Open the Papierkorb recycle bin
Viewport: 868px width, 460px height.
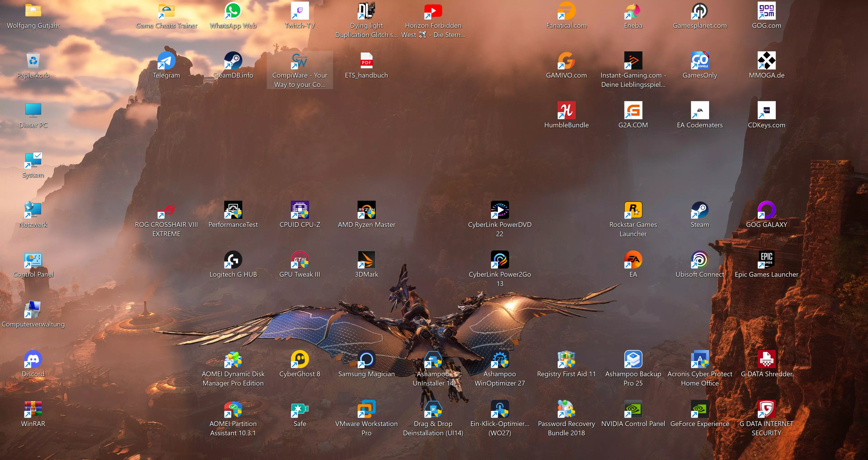pyautogui.click(x=33, y=61)
